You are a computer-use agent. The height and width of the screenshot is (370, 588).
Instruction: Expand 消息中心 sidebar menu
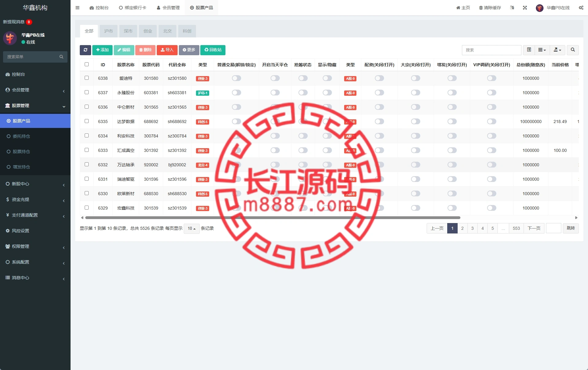point(35,278)
